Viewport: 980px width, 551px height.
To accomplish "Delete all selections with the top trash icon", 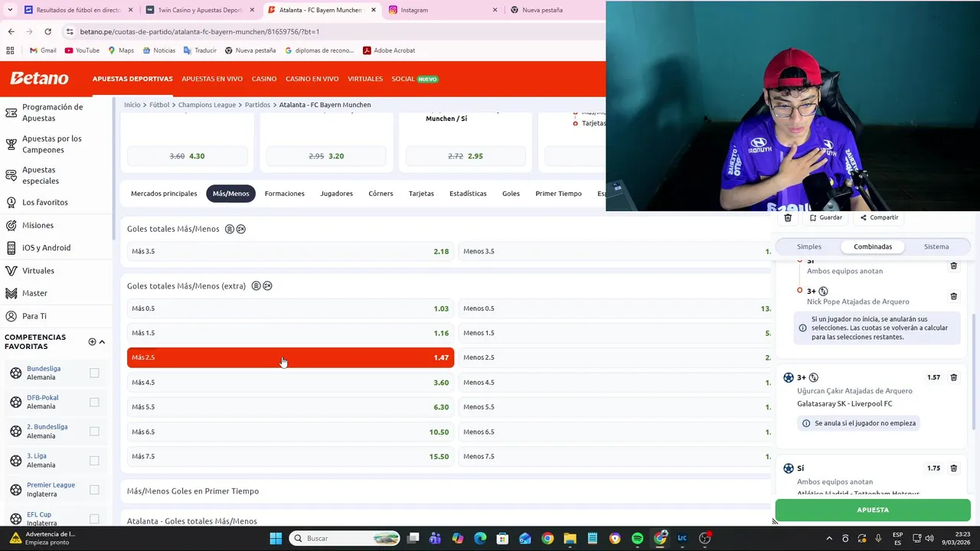I will [788, 217].
